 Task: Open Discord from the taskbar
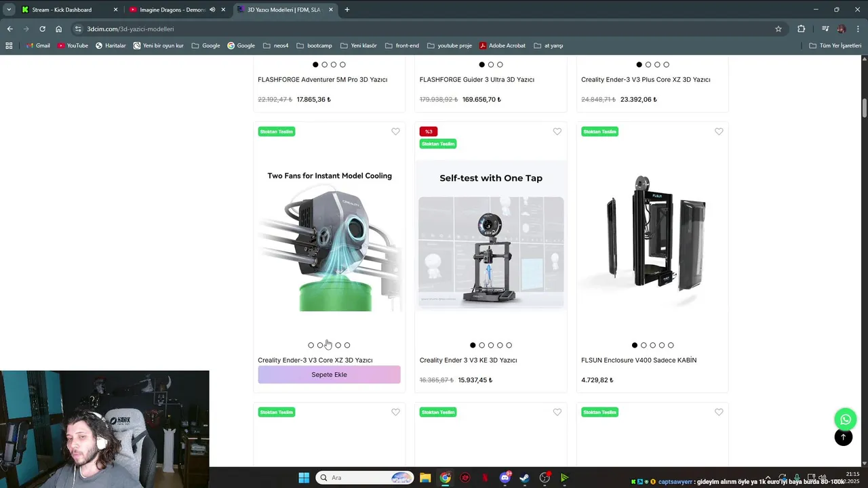pyautogui.click(x=505, y=478)
